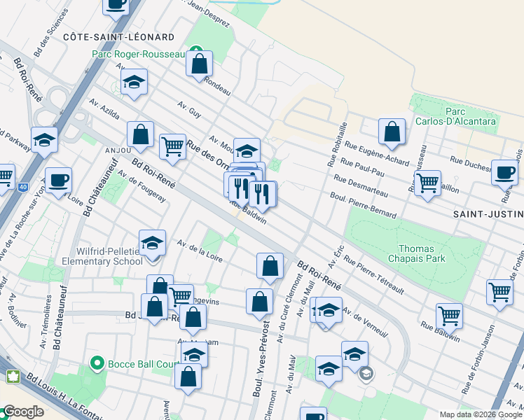Select the 'Boul. Yves-Prévost' street label
The width and height of the screenshot is (524, 420).
pos(262,359)
